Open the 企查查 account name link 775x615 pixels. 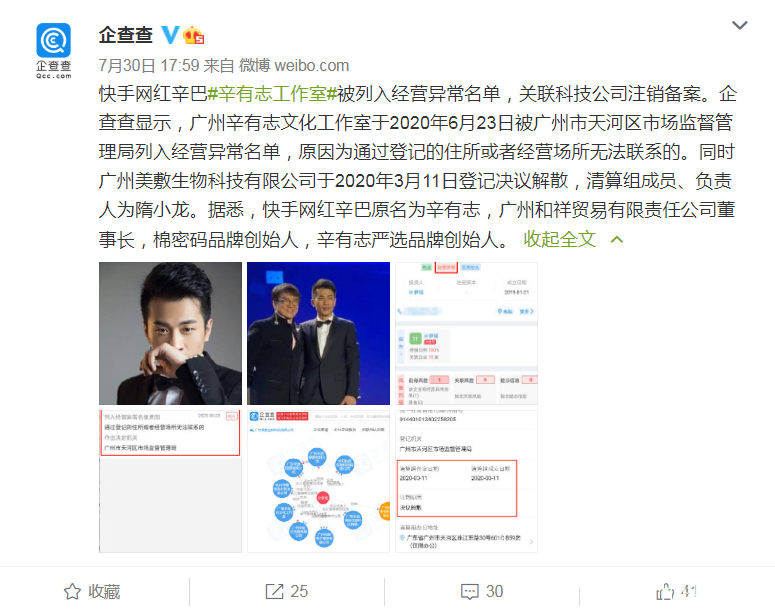point(126,35)
